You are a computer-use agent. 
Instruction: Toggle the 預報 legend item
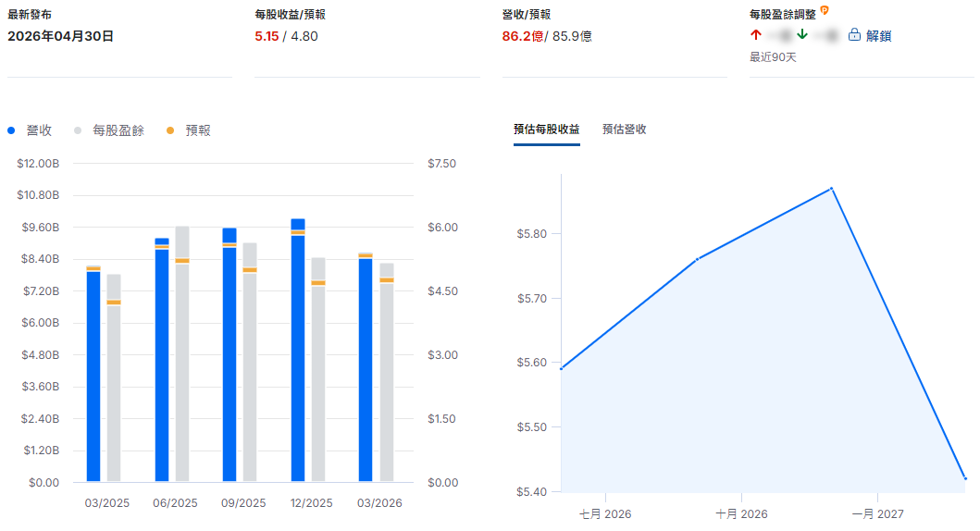(189, 130)
